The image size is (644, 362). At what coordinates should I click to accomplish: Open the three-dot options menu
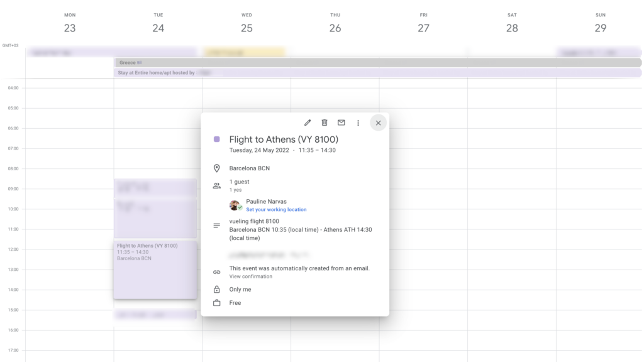point(358,123)
